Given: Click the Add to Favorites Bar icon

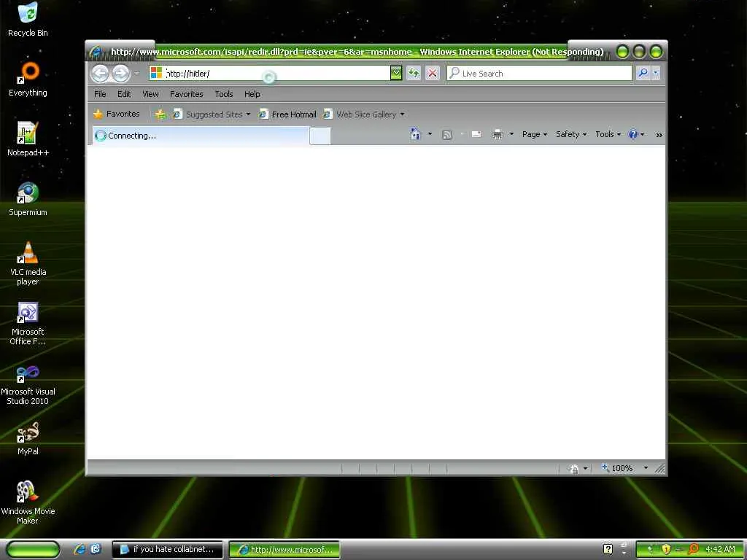Looking at the screenshot, I should (160, 114).
